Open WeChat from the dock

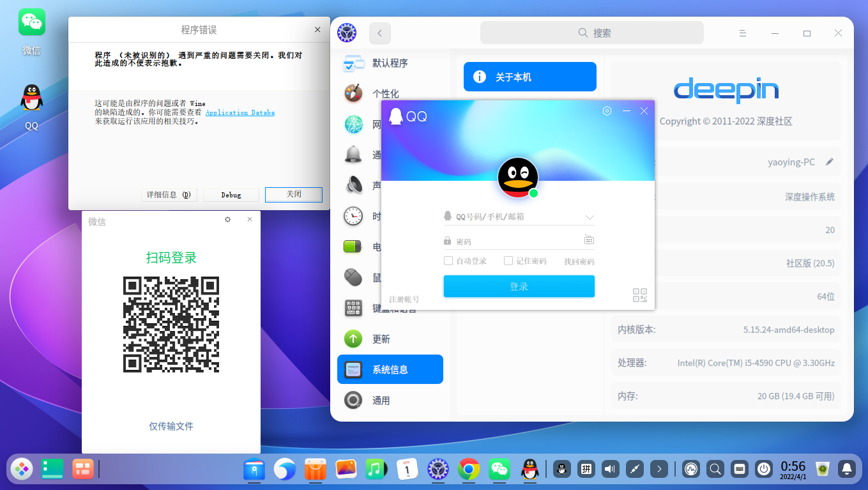499,470
